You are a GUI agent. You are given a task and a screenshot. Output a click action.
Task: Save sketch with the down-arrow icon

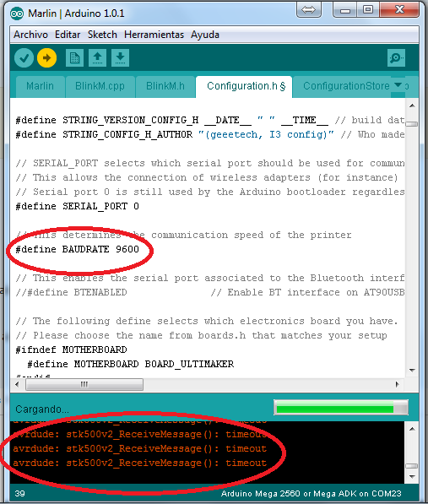click(x=120, y=58)
